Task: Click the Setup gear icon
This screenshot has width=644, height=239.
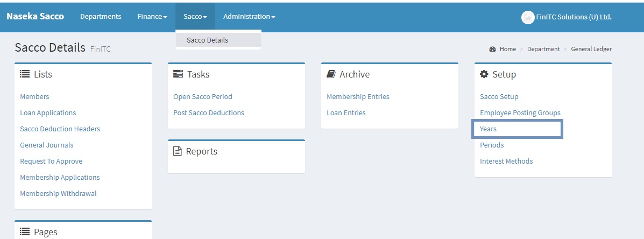Action: pos(484,74)
